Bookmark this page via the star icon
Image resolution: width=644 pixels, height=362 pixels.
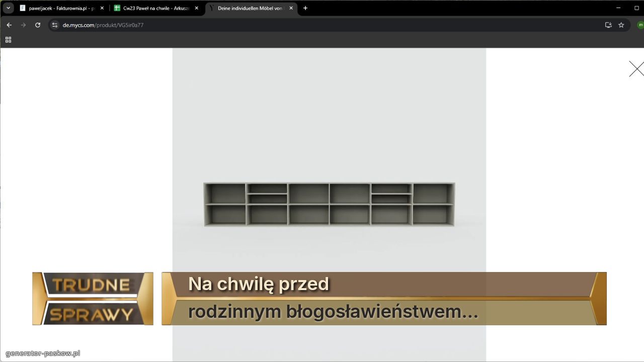622,25
